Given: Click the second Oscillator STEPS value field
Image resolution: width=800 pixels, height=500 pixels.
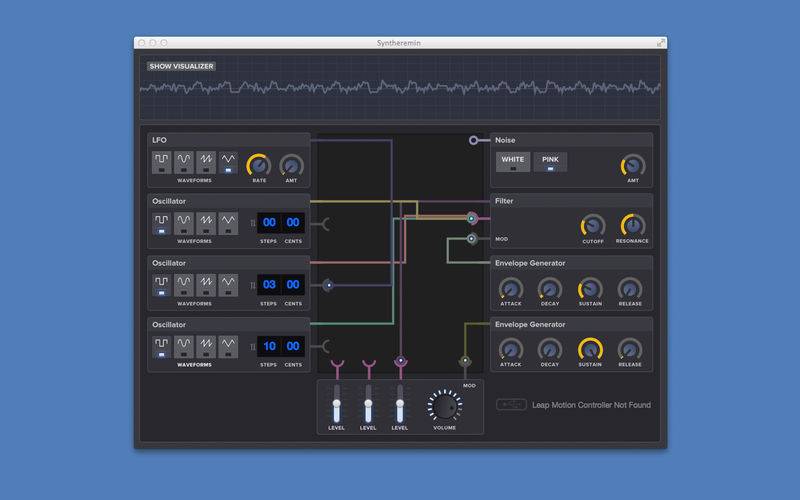Looking at the screenshot, I should [x=268, y=285].
